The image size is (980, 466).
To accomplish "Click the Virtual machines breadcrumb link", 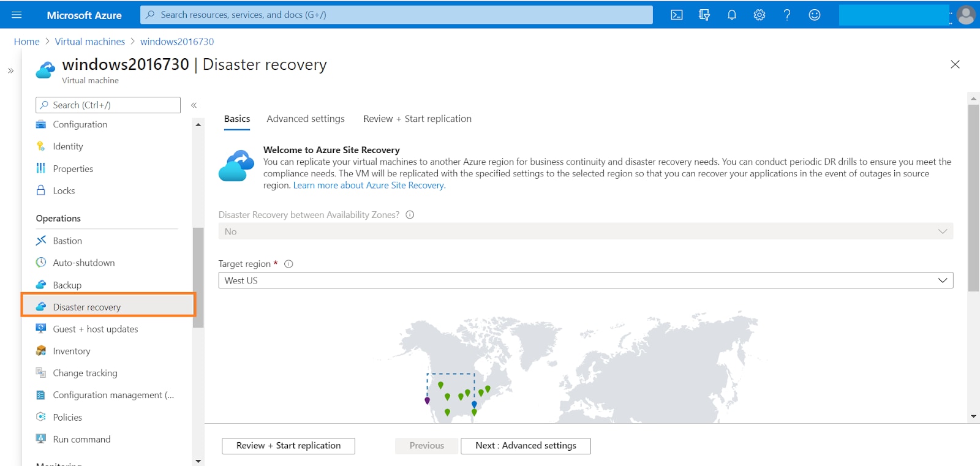I will pos(89,42).
